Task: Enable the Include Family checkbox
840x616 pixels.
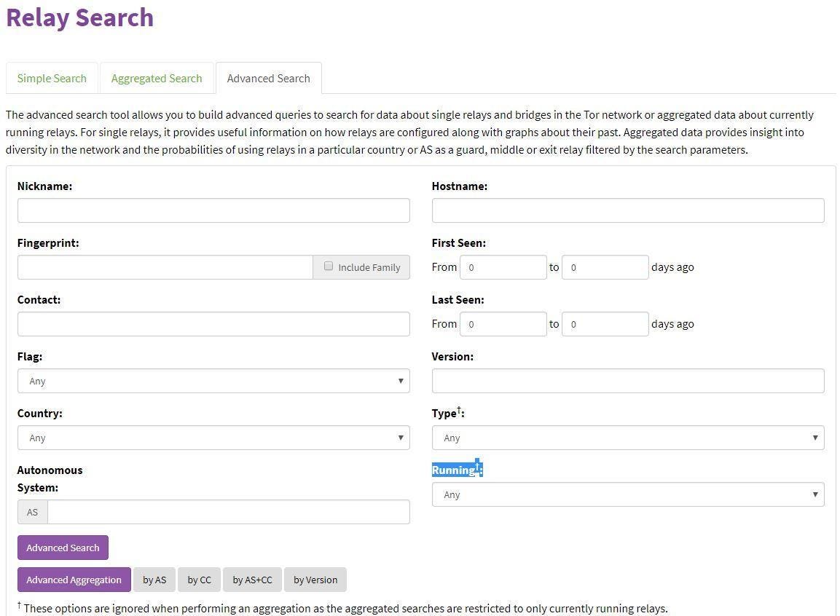Action: point(329,266)
